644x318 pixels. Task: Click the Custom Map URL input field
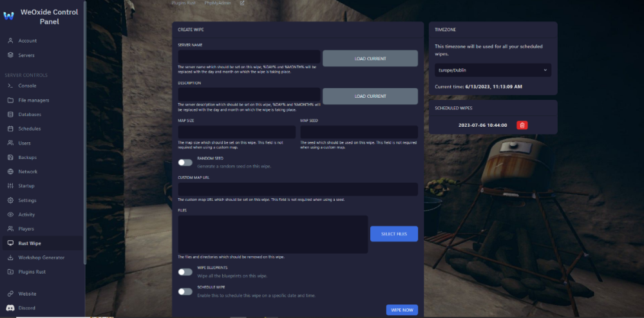click(298, 189)
